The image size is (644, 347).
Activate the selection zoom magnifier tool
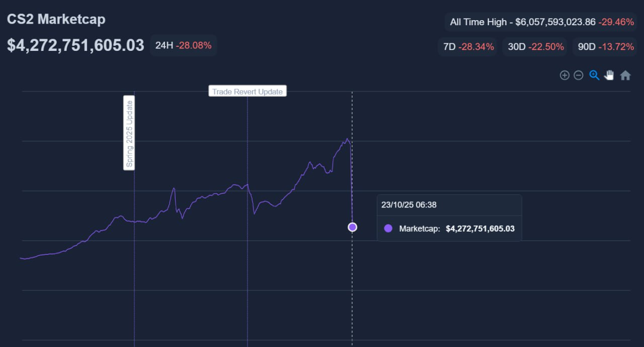[x=594, y=76]
